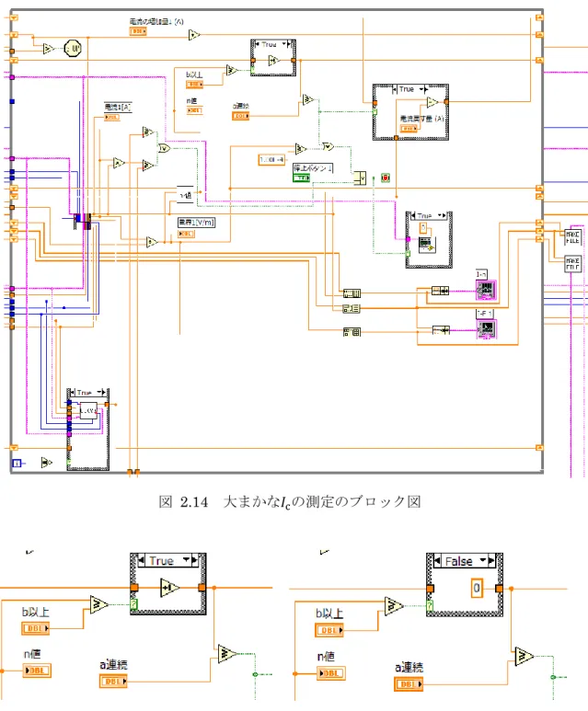Screen dimensions: 588x711
Task: Click the n値 local variable node
Action: [185, 195]
